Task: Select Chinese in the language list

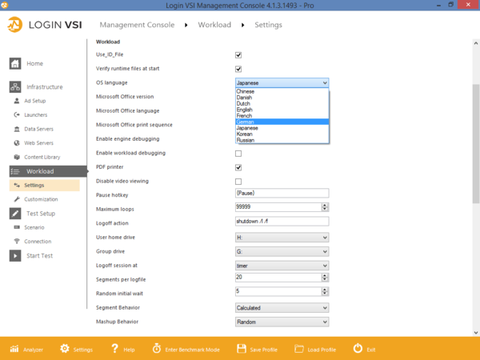Action: tap(282, 91)
